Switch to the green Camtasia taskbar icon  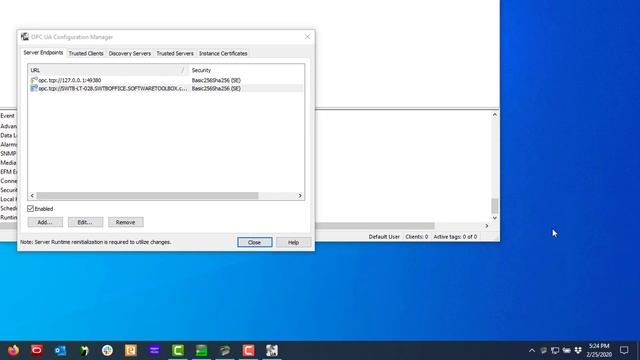click(x=178, y=350)
